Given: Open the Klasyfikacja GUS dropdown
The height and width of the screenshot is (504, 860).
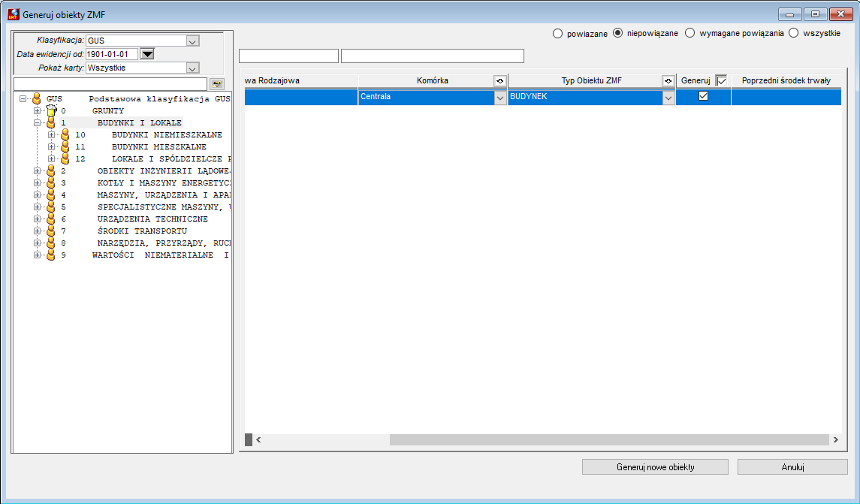Looking at the screenshot, I should [x=192, y=41].
